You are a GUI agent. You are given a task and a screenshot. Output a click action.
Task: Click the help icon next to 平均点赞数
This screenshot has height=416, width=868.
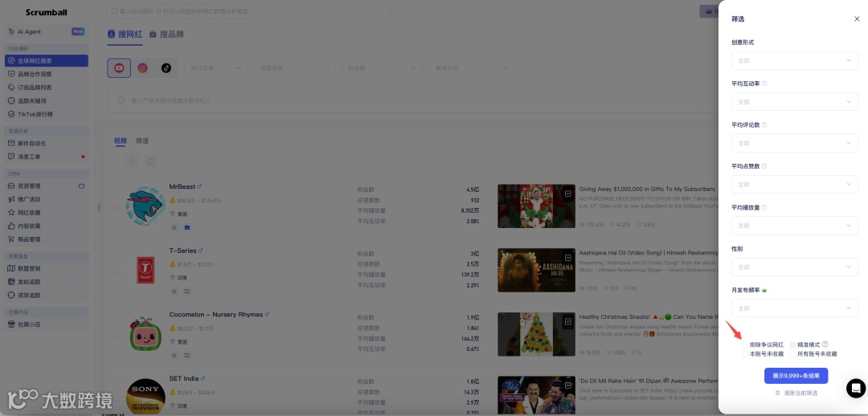[x=764, y=166]
